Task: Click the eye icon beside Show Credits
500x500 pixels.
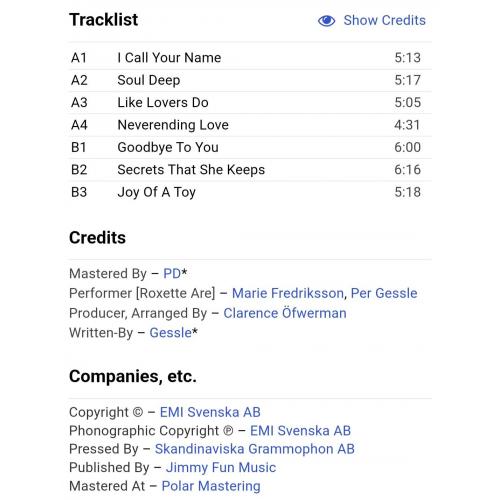Action: coord(326,21)
